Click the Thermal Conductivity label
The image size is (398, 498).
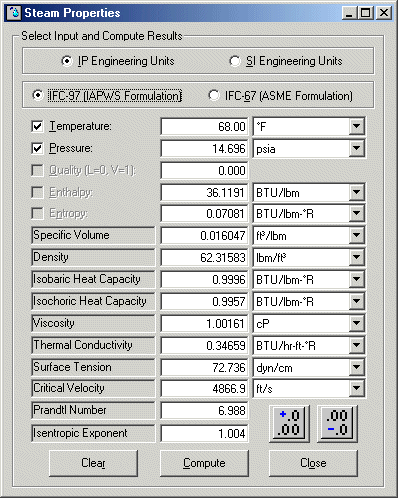pos(93,345)
